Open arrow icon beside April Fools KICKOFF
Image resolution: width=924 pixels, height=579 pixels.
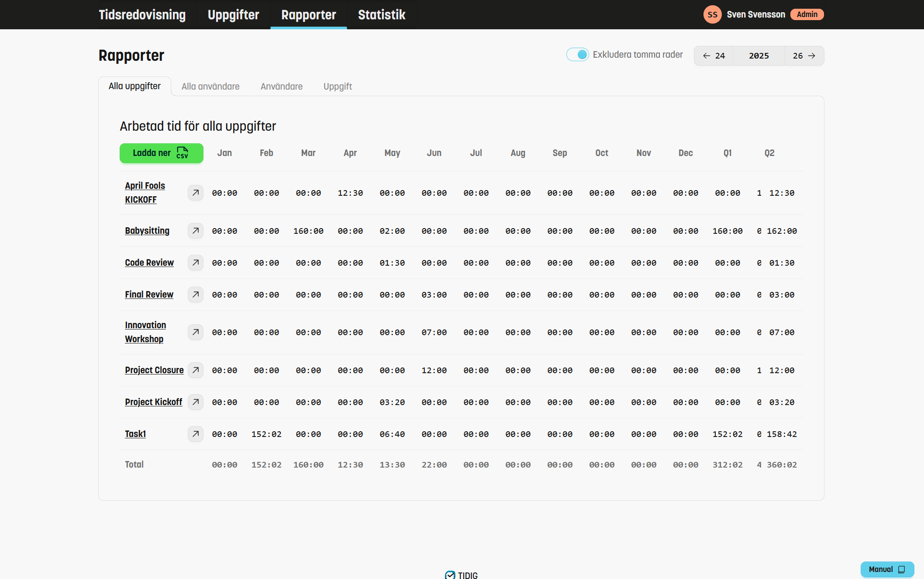[195, 193]
